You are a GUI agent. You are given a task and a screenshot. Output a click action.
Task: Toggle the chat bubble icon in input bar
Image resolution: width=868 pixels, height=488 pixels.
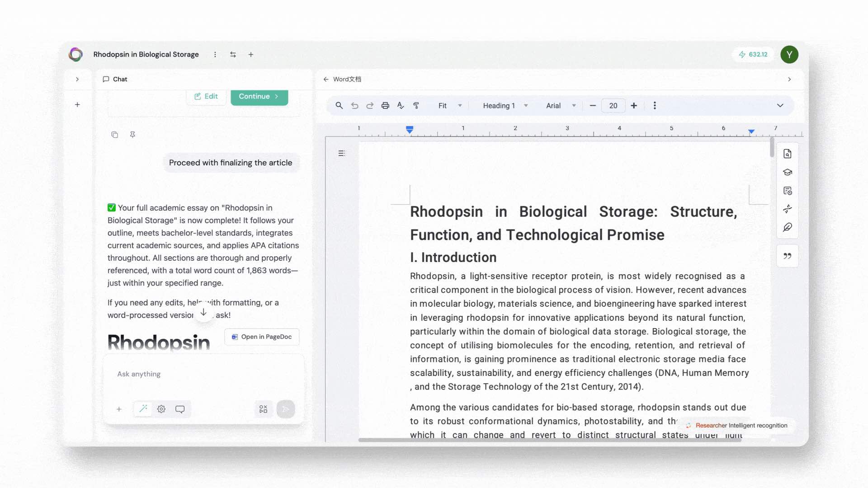[x=180, y=409]
